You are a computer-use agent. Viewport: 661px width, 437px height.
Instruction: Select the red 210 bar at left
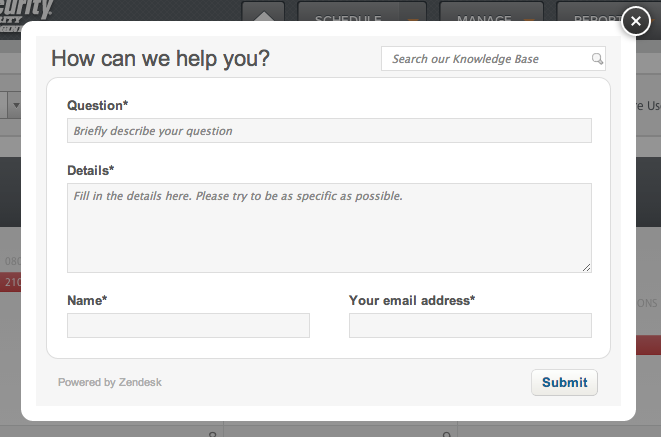pyautogui.click(x=11, y=282)
